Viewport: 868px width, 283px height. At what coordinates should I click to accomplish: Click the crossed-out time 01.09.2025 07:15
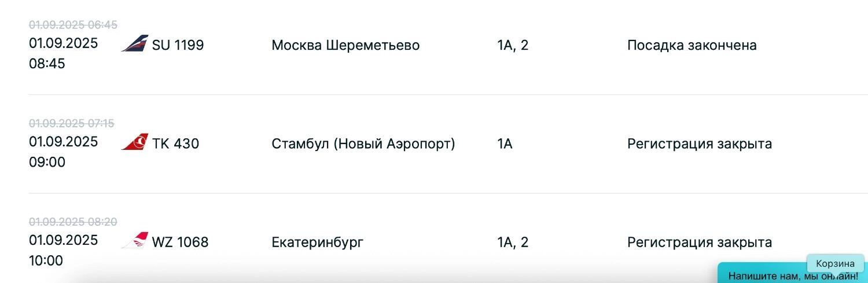click(72, 123)
